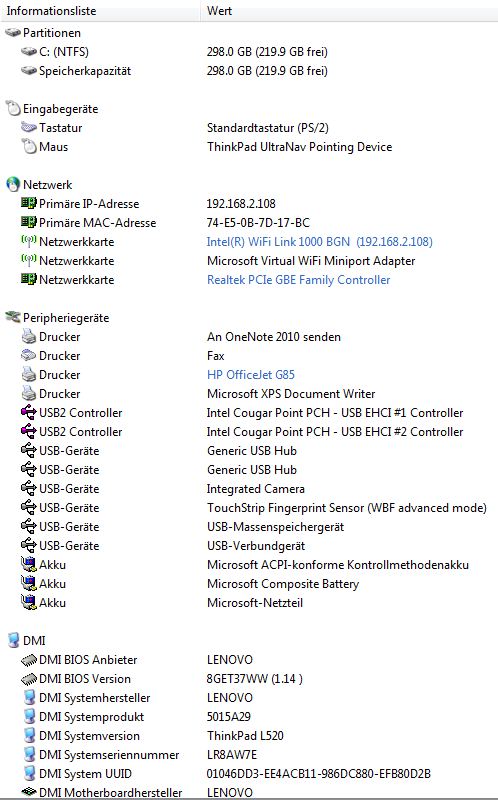The width and height of the screenshot is (498, 800).
Task: Click the MAC address value 74-E5-0B-7D-17-BC
Action: pyautogui.click(x=258, y=222)
